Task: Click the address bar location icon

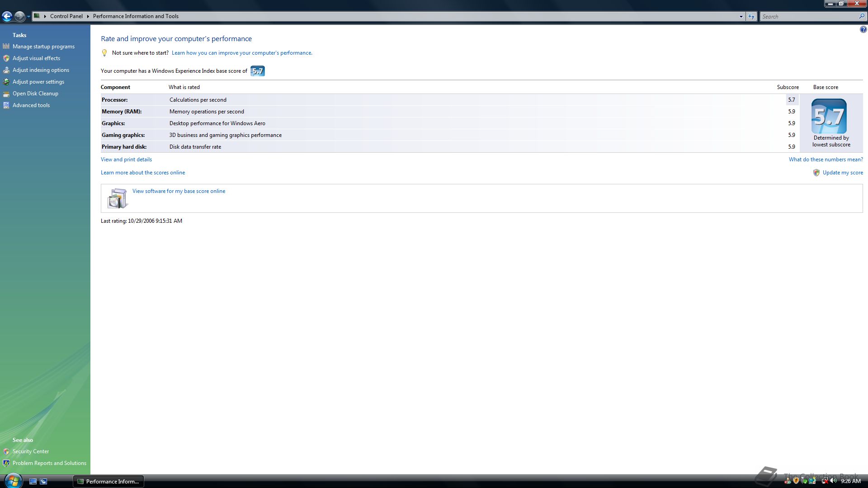Action: (x=37, y=16)
